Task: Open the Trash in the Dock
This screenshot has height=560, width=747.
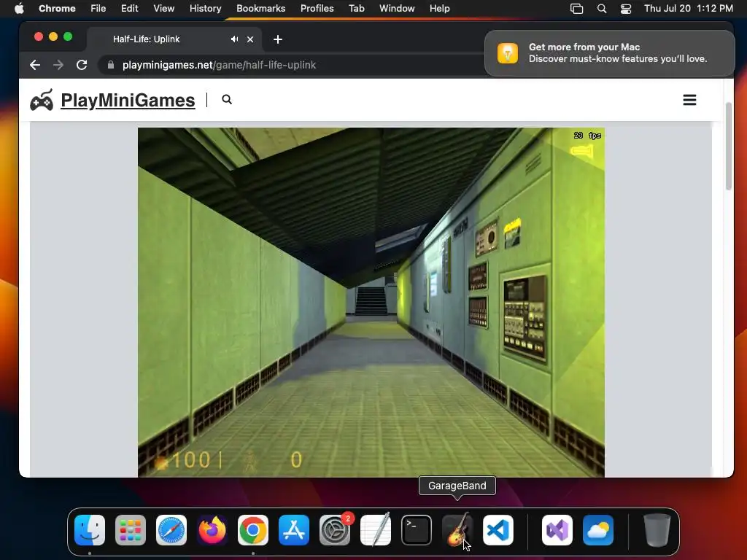Action: pyautogui.click(x=657, y=530)
